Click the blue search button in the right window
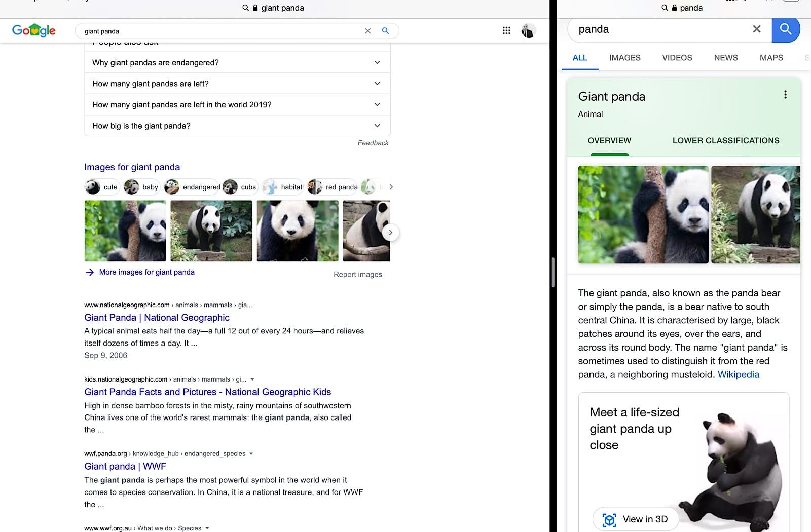The height and width of the screenshot is (532, 811). pyautogui.click(x=786, y=29)
